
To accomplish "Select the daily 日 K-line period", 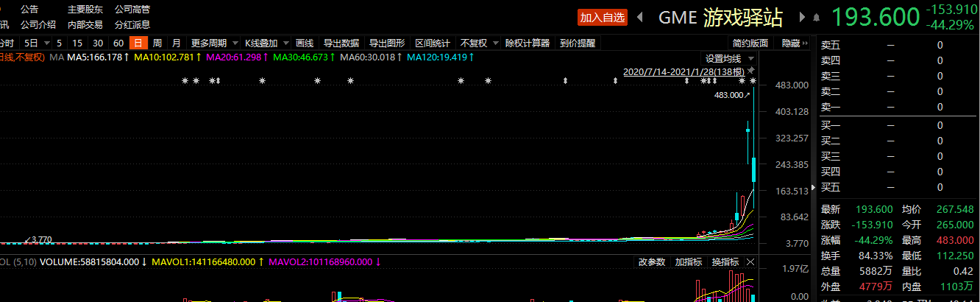I will [x=138, y=43].
